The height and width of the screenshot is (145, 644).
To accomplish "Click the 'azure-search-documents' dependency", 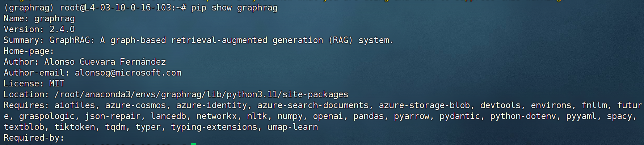I will pyautogui.click(x=313, y=105).
